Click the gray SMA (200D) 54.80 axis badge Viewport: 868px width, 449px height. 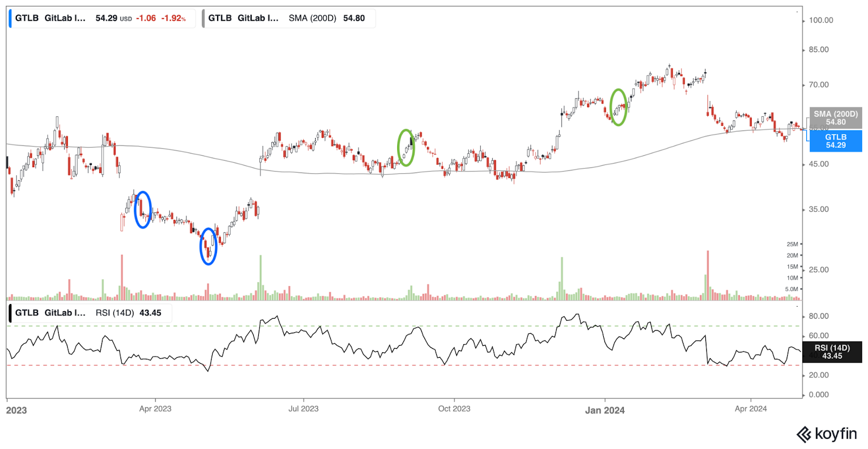[835, 118]
